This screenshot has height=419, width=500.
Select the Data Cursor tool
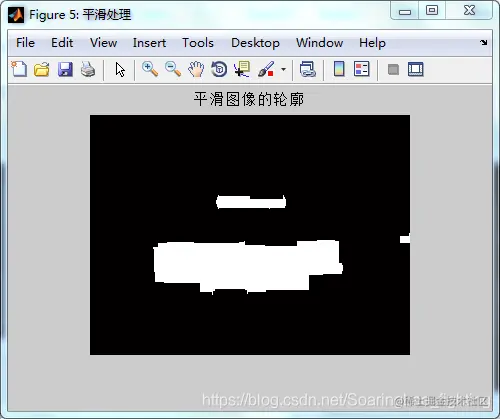click(x=242, y=69)
